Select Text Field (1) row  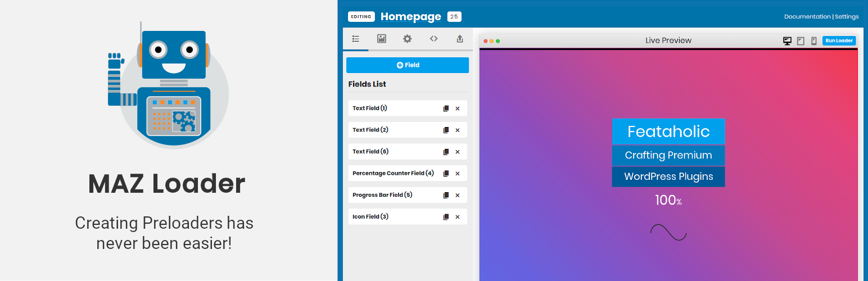[408, 108]
